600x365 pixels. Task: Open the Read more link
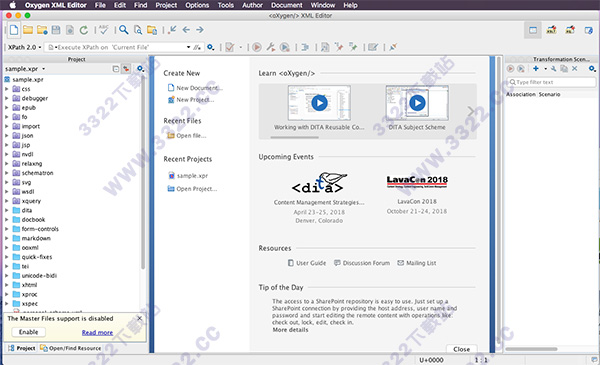coord(97,332)
